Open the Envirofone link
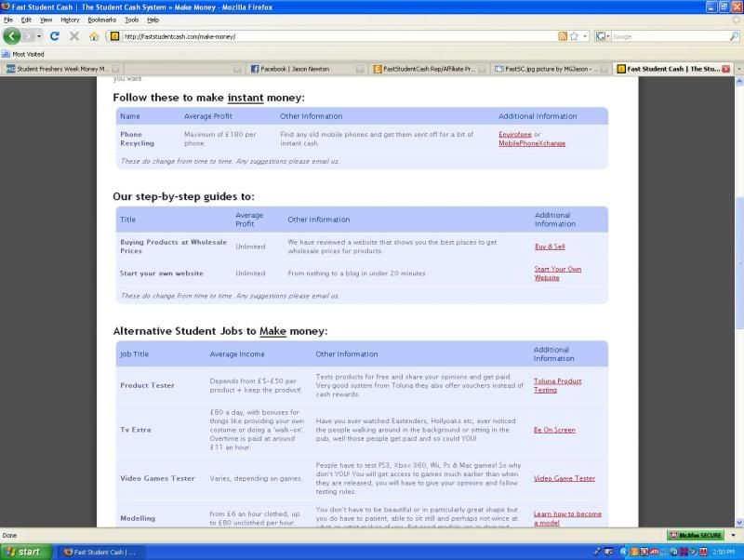This screenshot has width=744, height=560. click(x=515, y=135)
